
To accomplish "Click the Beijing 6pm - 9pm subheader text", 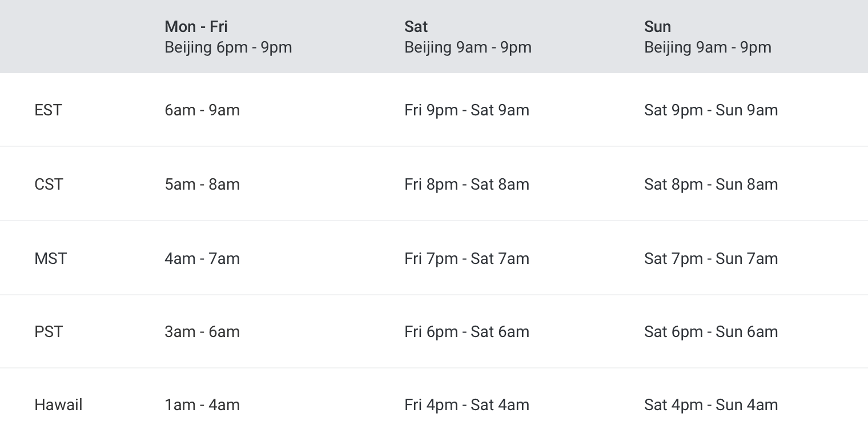I will 228,47.
